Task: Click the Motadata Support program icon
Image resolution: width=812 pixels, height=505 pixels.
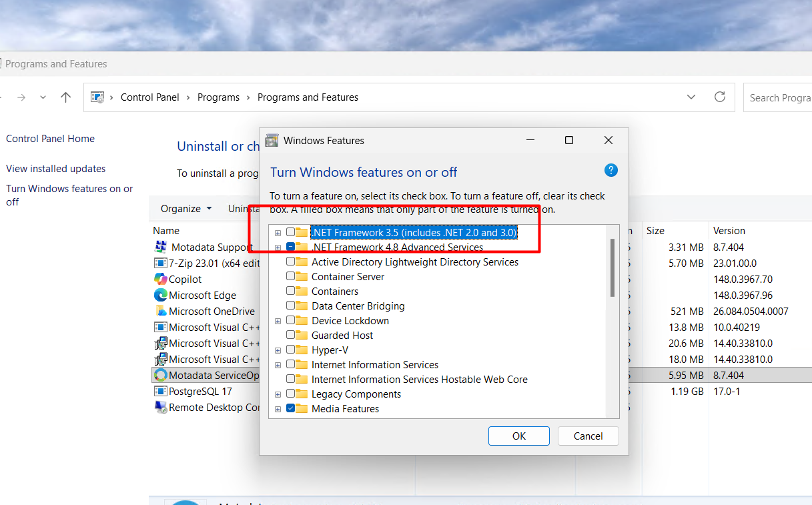Action: click(160, 247)
